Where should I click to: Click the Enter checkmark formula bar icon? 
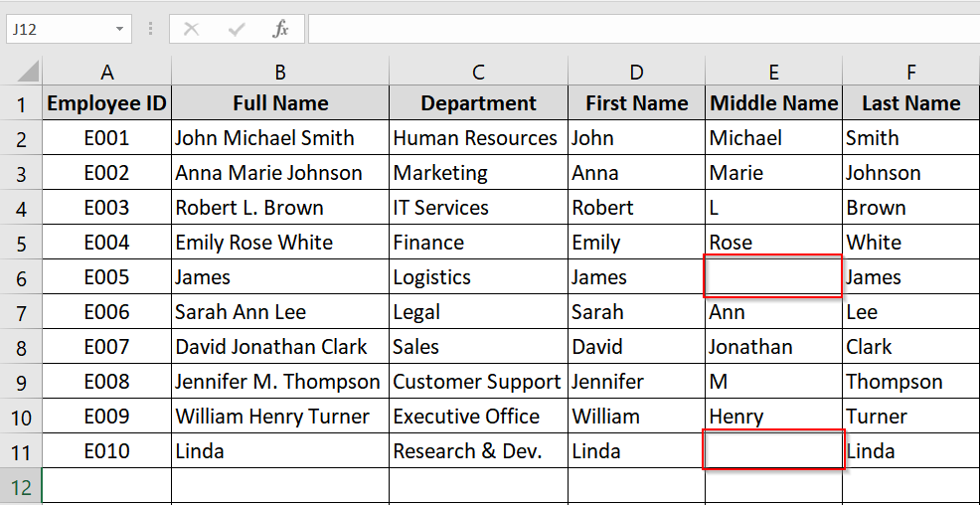tap(237, 29)
